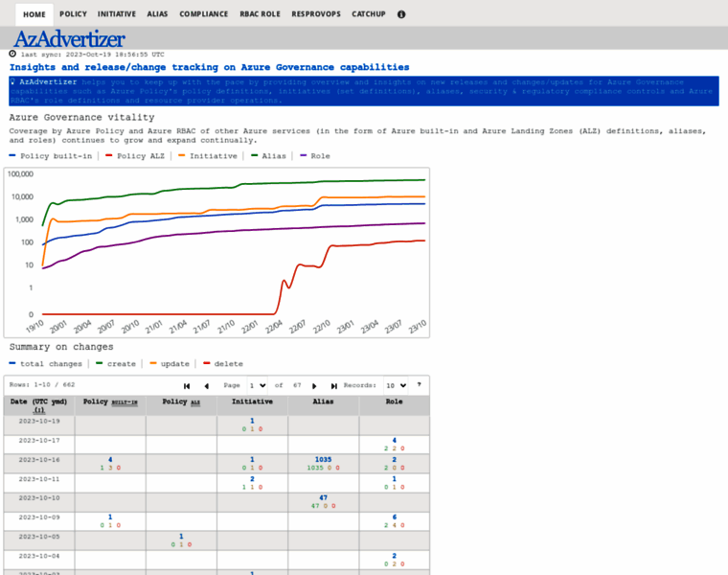
Task: Click the Insights and release/change tracking headline
Action: (x=210, y=67)
